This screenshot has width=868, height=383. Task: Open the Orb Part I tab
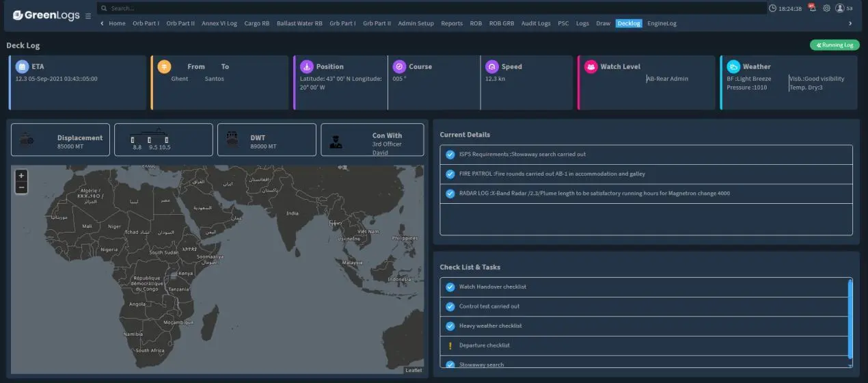pos(146,23)
